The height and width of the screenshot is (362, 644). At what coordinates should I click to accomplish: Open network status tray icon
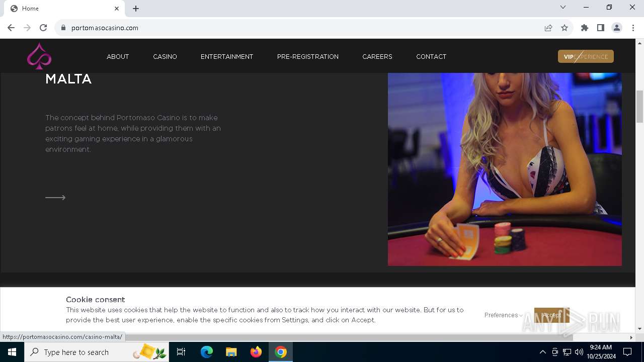(x=567, y=352)
